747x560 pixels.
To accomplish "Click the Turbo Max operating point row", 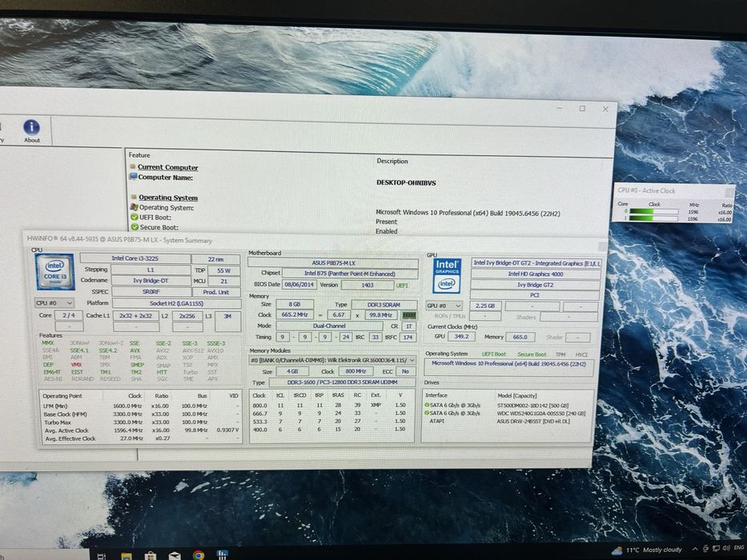I will [x=141, y=422].
